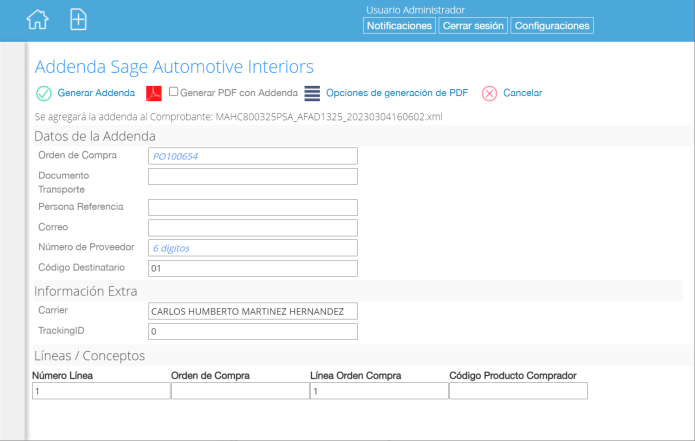Focus the Número de Proveedor field
This screenshot has height=441, width=695.
253,248
